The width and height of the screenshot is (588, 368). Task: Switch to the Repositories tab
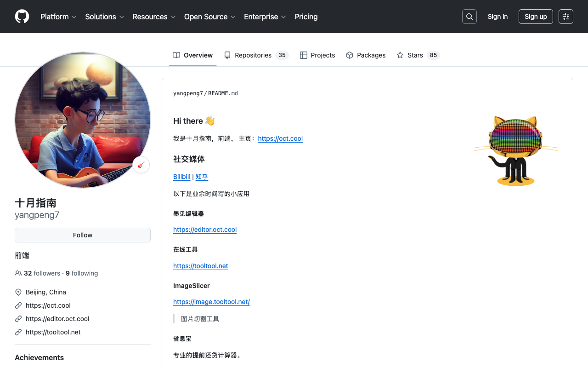point(256,55)
